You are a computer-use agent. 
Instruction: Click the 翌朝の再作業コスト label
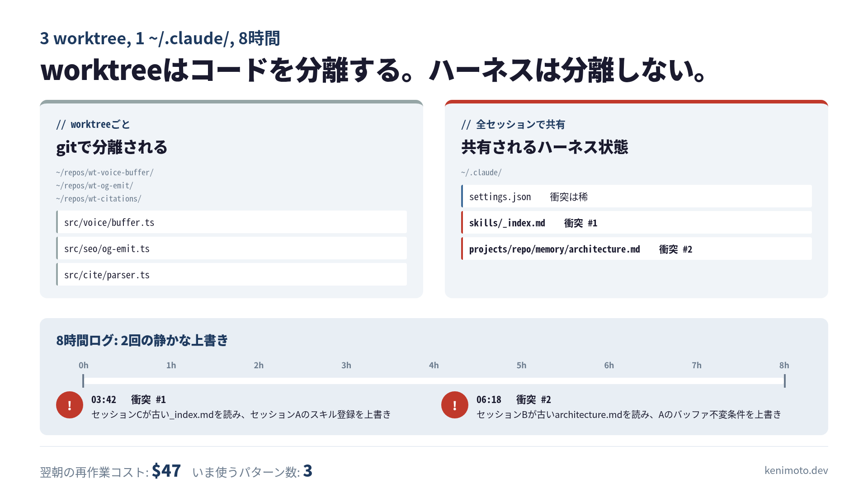coord(94,472)
